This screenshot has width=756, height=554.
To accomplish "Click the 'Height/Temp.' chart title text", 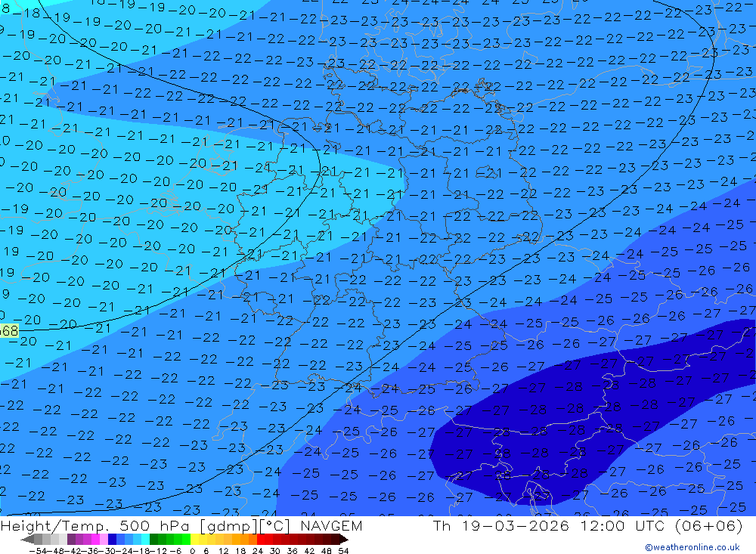I will [x=57, y=525].
